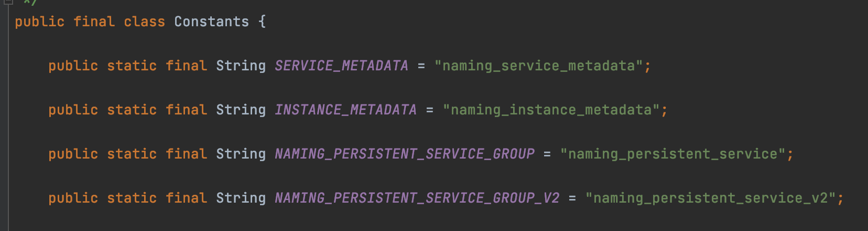This screenshot has height=231, width=868.
Task: Select the INSTANCE_METADATA field name
Action: pos(345,110)
